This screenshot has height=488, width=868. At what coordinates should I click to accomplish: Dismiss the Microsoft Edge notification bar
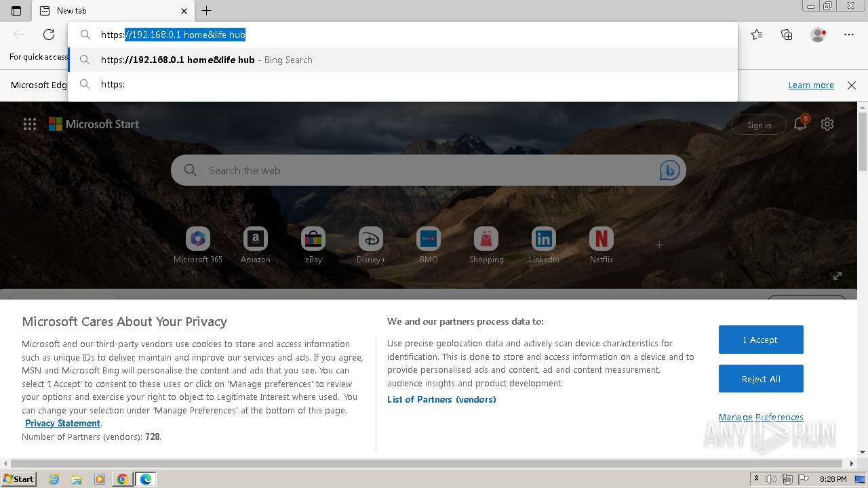(852, 85)
